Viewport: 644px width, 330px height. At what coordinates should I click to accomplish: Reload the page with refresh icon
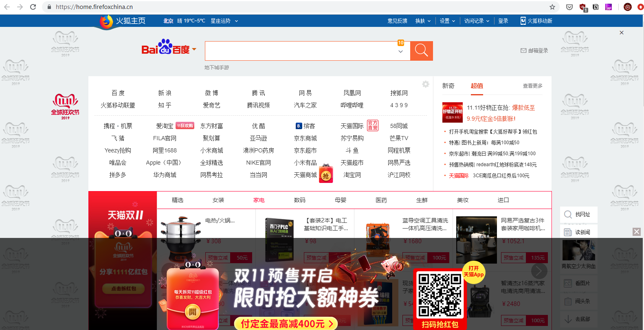point(33,7)
